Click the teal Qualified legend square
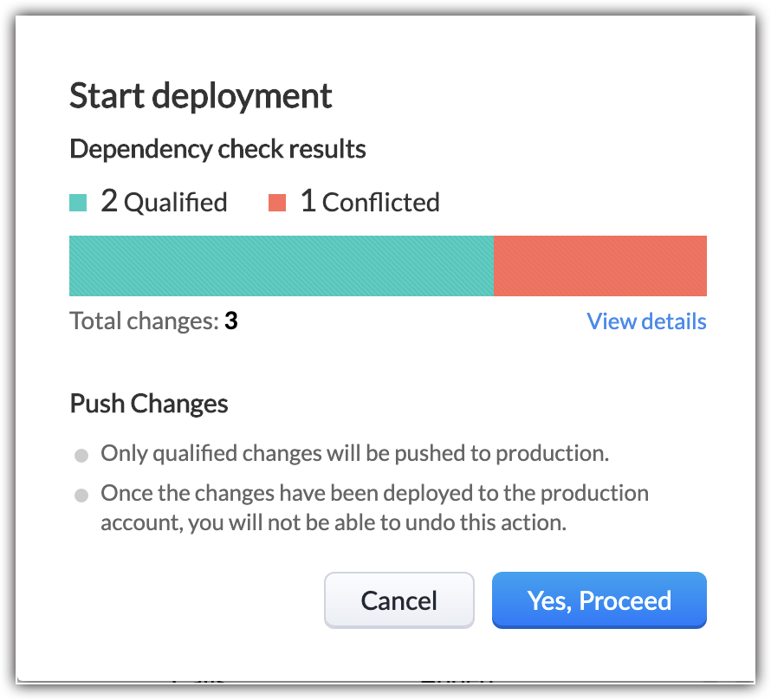This screenshot has width=771, height=700. point(78,204)
